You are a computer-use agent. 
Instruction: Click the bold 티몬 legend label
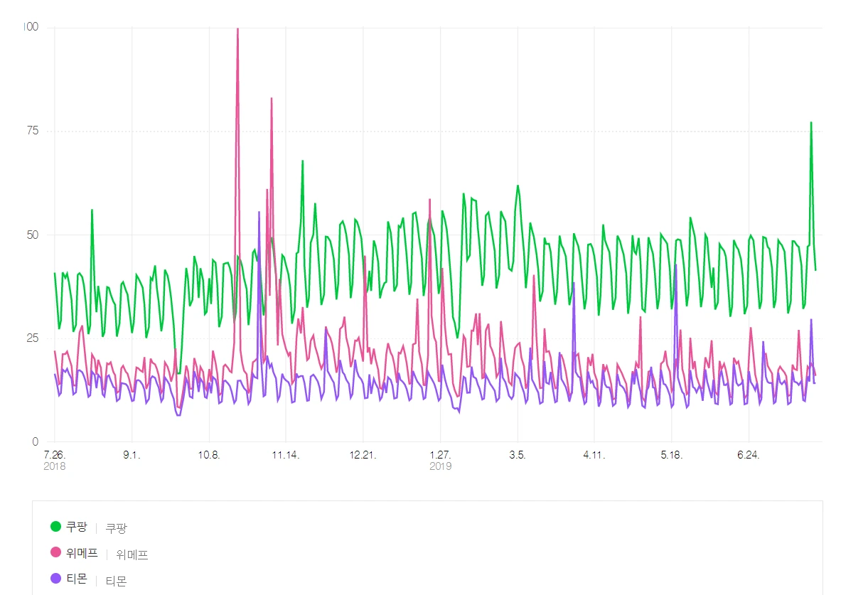76,579
